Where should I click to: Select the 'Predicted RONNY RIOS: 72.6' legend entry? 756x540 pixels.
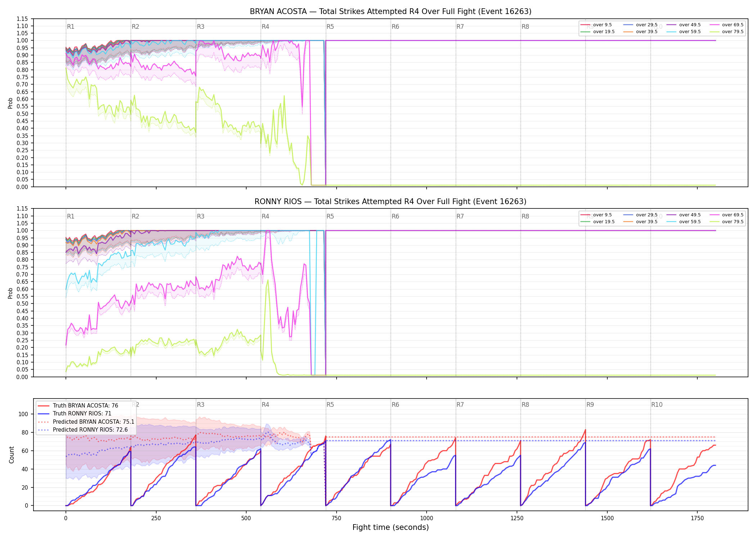pos(83,429)
